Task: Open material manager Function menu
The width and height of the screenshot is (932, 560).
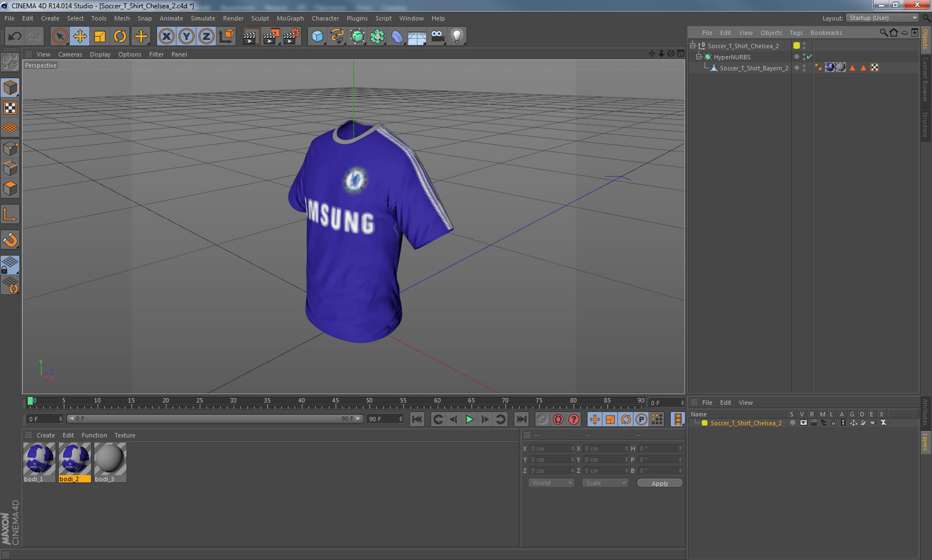Action: click(94, 435)
